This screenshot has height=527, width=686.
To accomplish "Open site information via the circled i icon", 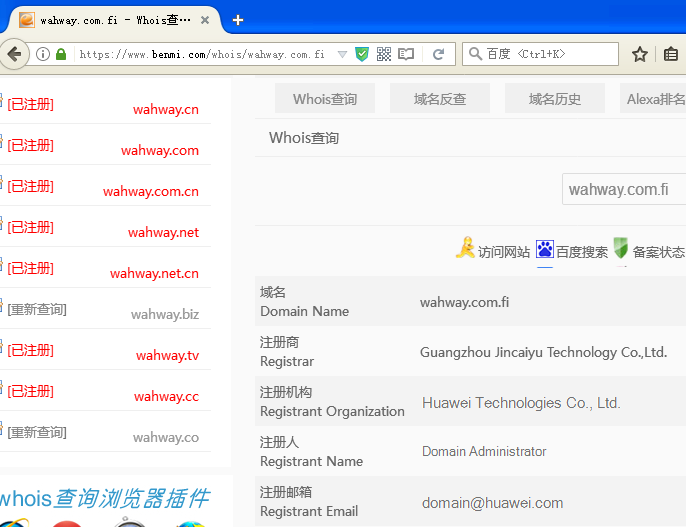I will tap(42, 54).
